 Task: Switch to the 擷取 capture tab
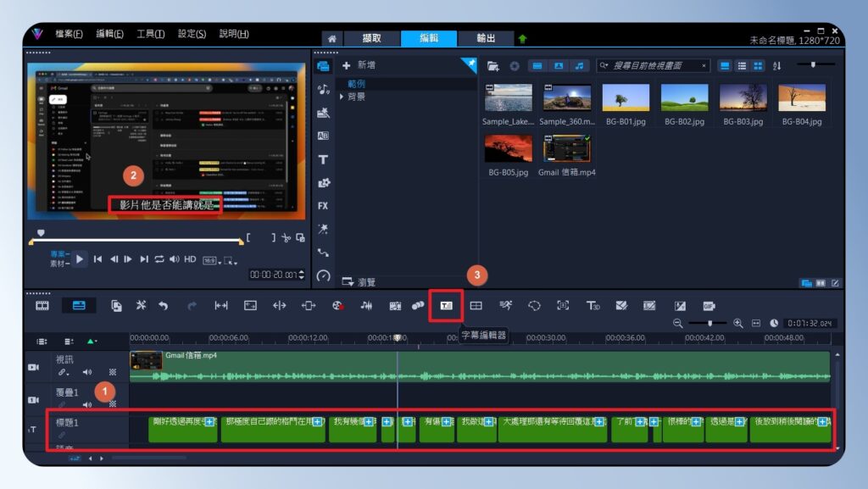[371, 38]
